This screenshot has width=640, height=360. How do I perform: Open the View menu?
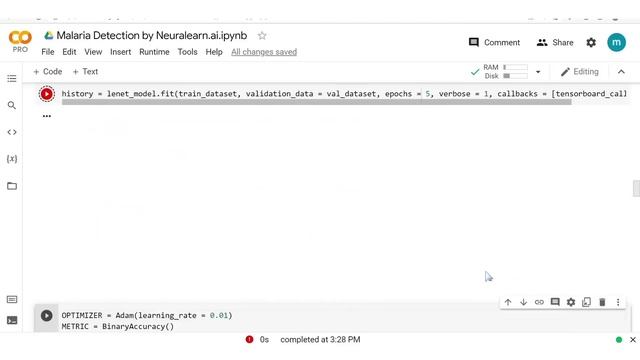tap(93, 52)
